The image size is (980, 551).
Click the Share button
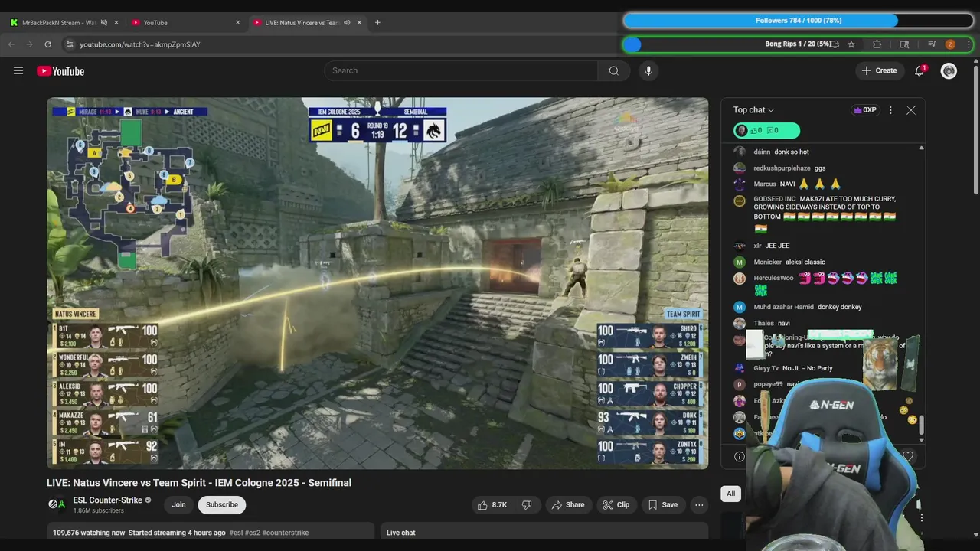[x=568, y=505]
